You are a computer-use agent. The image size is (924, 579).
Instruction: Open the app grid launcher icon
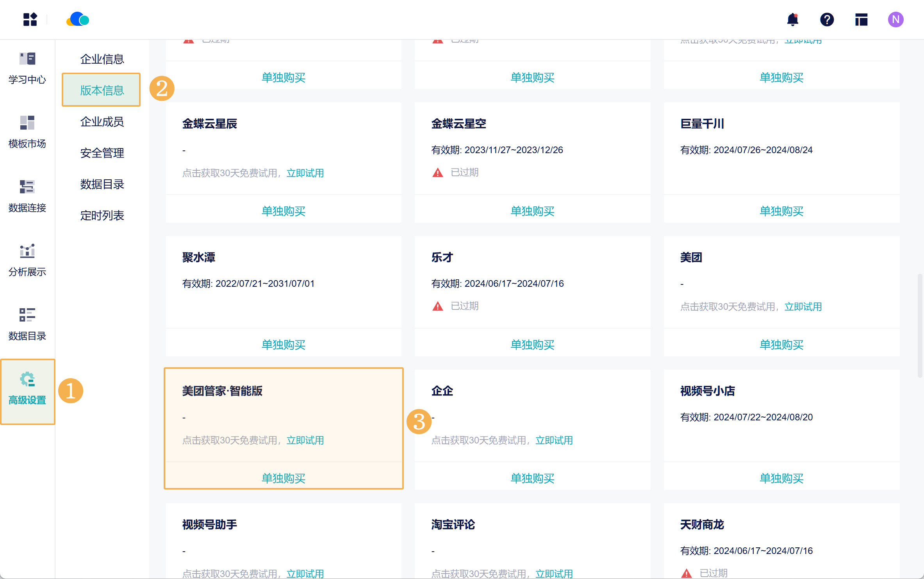pyautogui.click(x=30, y=19)
